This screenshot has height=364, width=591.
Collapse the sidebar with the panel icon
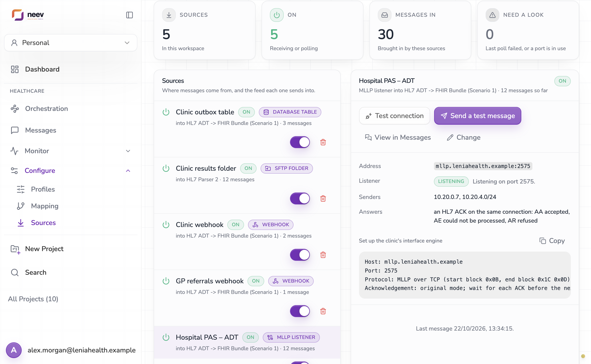pyautogui.click(x=130, y=15)
